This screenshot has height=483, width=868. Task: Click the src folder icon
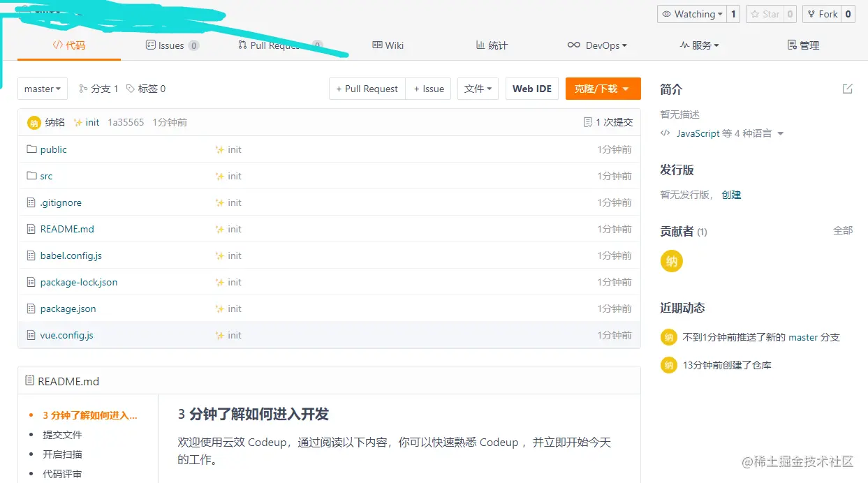[31, 176]
